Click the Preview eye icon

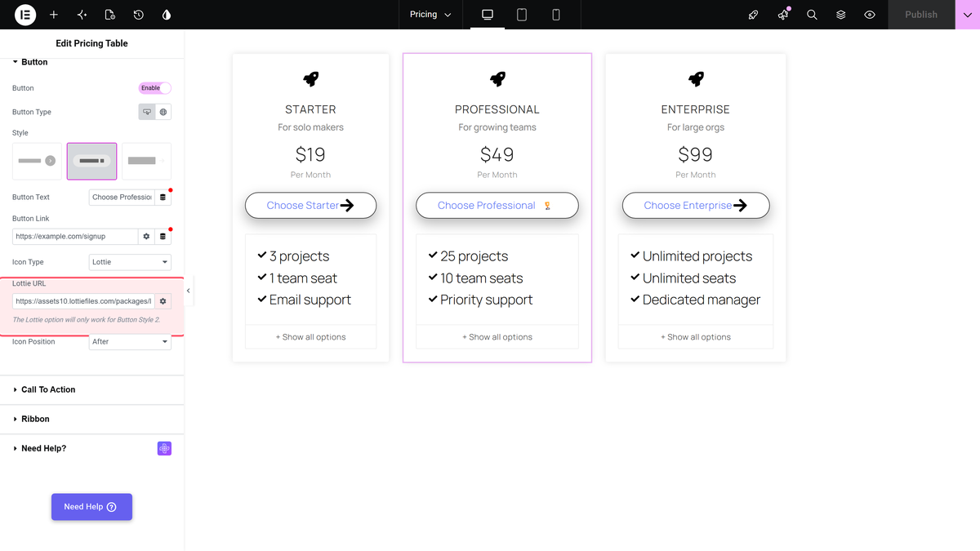tap(870, 15)
